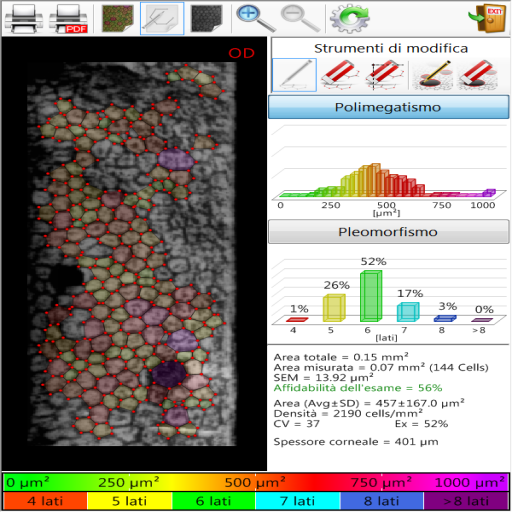Click the 52% six-sided bar in the chart
The height and width of the screenshot is (512, 512).
(x=371, y=296)
